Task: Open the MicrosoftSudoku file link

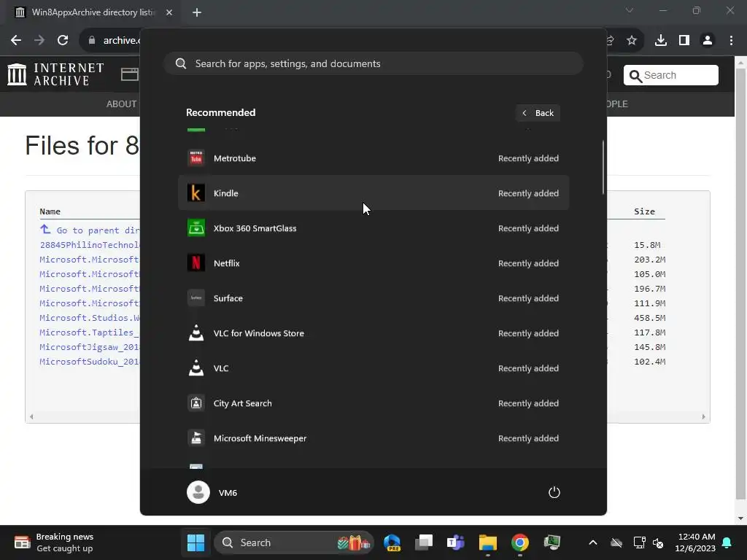Action: click(x=90, y=362)
